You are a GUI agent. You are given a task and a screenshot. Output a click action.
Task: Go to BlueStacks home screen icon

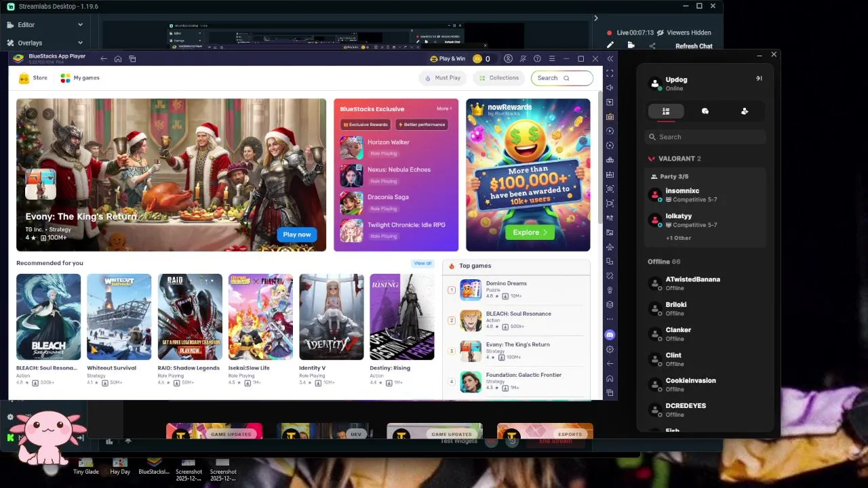tap(118, 59)
